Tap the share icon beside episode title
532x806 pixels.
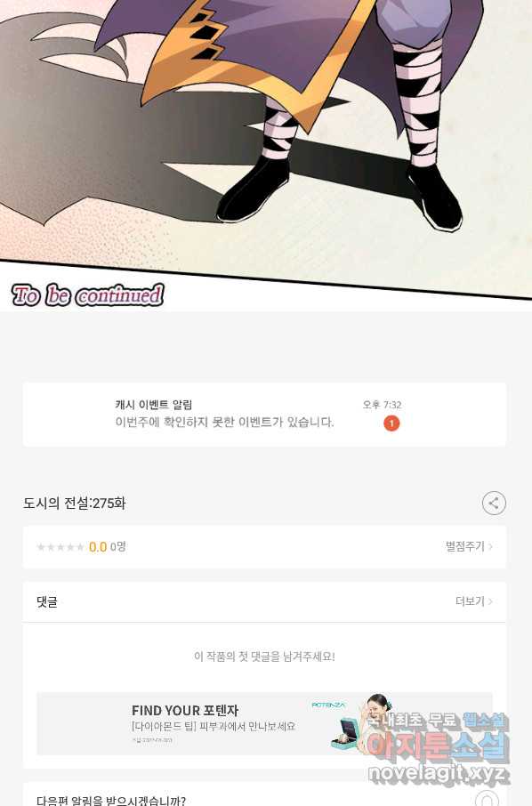494,503
